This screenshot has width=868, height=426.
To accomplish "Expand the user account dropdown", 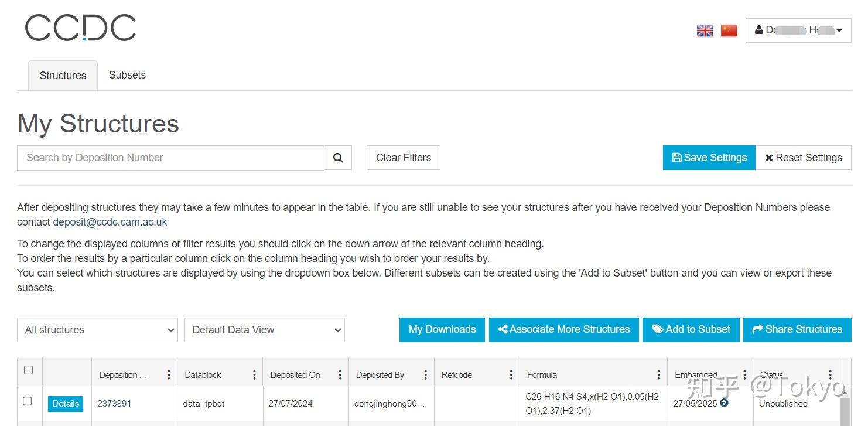I will click(x=798, y=30).
